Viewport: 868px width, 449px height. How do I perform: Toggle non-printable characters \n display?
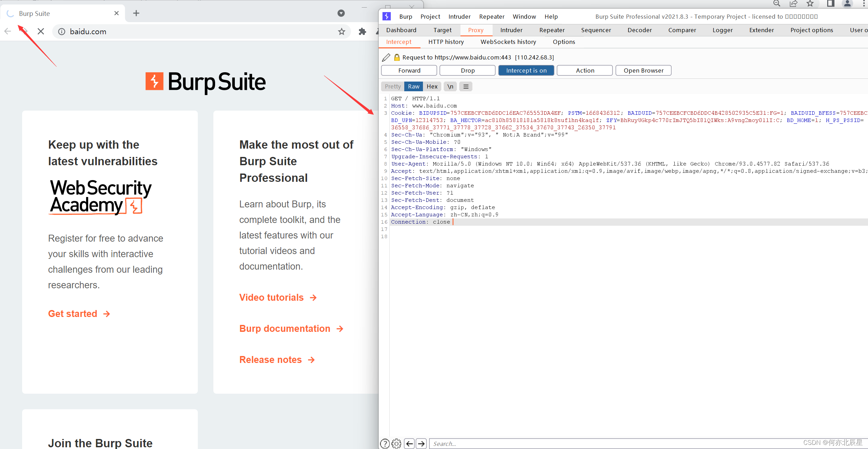tap(450, 86)
